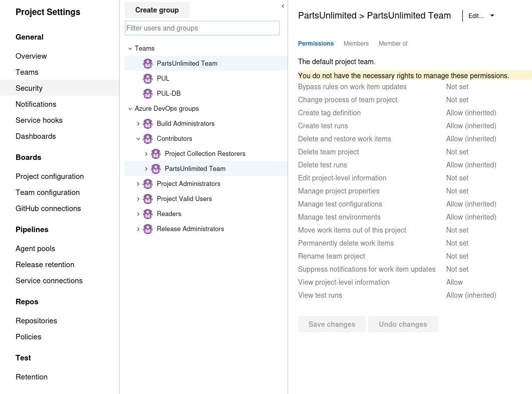Image resolution: width=532 pixels, height=394 pixels.
Task: Select PartsUnlimited Team in Teams list
Action: [x=206, y=64]
